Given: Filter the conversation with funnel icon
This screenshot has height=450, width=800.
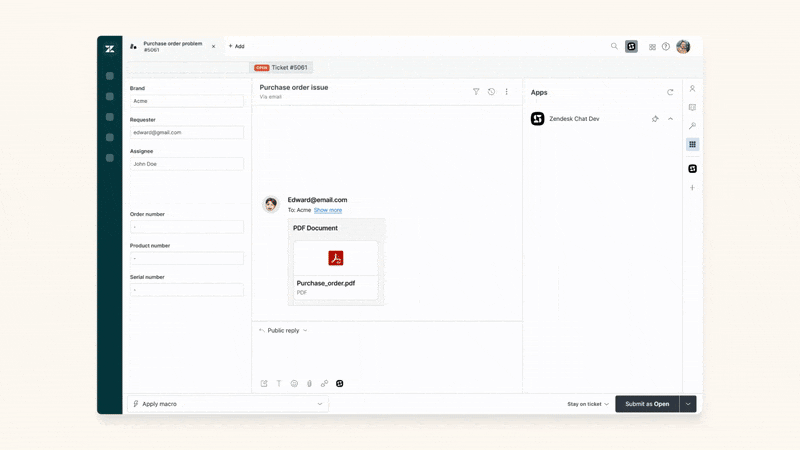Looking at the screenshot, I should (476, 92).
